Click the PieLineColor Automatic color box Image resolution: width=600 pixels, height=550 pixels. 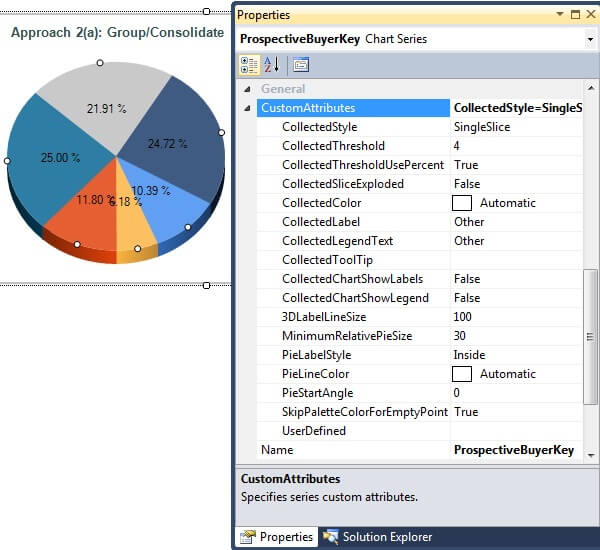[461, 374]
